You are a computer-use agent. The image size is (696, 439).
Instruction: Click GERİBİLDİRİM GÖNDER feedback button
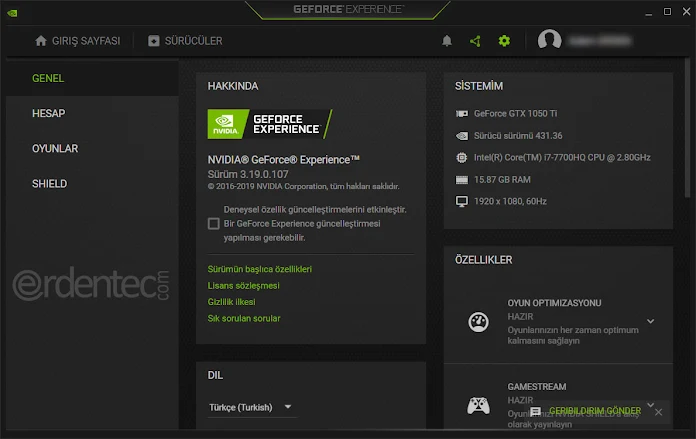pyautogui.click(x=595, y=411)
